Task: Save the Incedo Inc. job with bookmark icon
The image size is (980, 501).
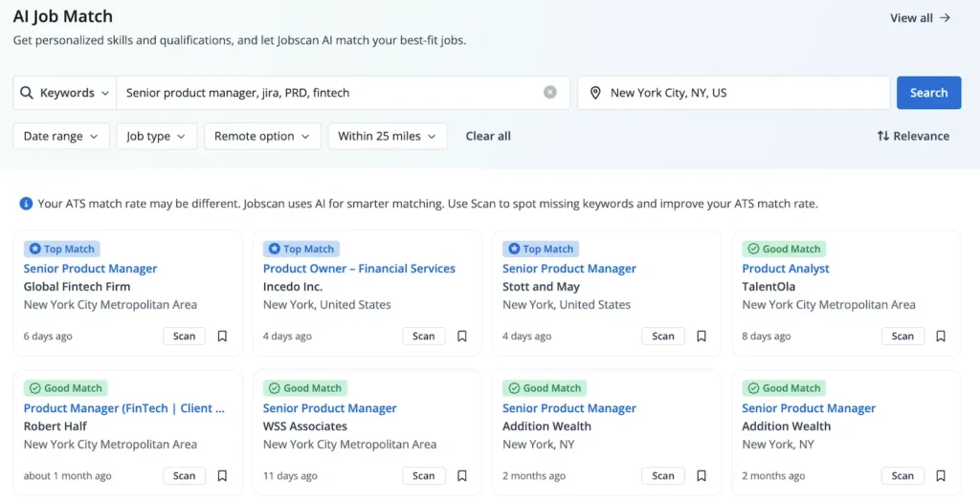Action: [461, 337]
